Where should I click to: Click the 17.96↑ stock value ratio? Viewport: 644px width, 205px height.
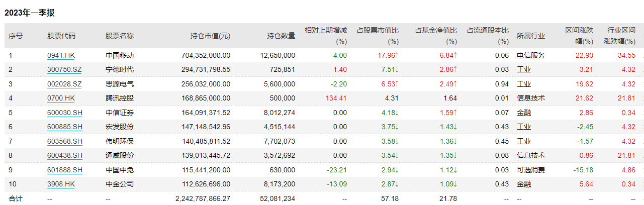[x=389, y=55]
